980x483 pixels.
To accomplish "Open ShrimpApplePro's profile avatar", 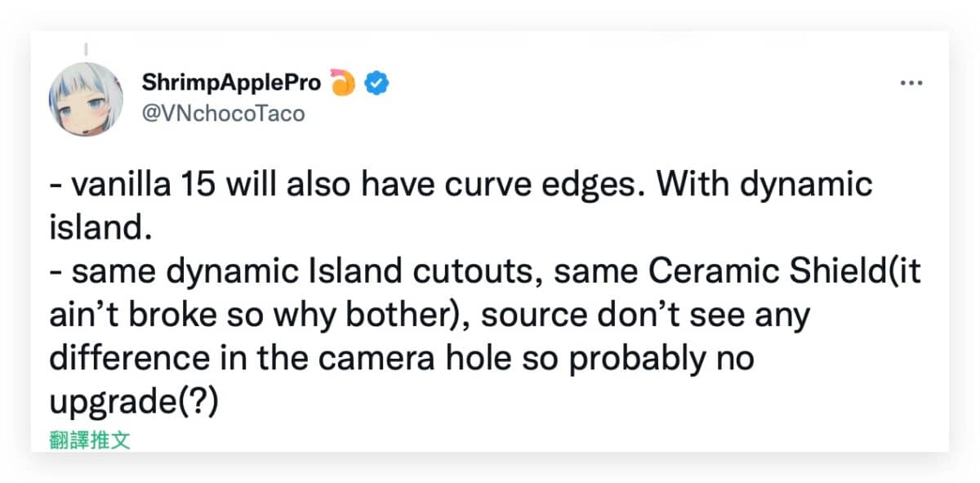I will click(87, 98).
